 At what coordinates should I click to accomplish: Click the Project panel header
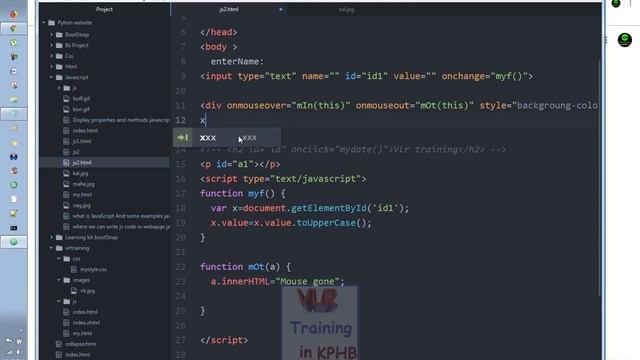point(104,9)
